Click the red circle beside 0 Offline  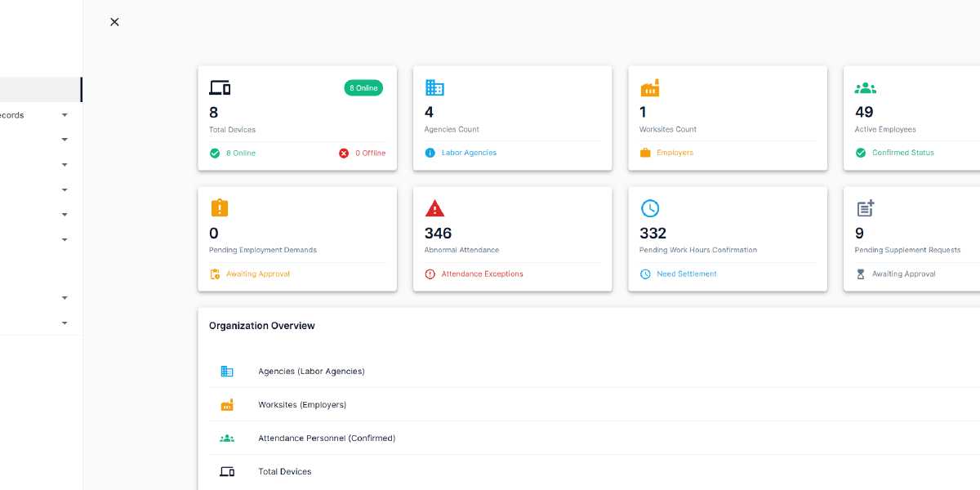(x=343, y=153)
